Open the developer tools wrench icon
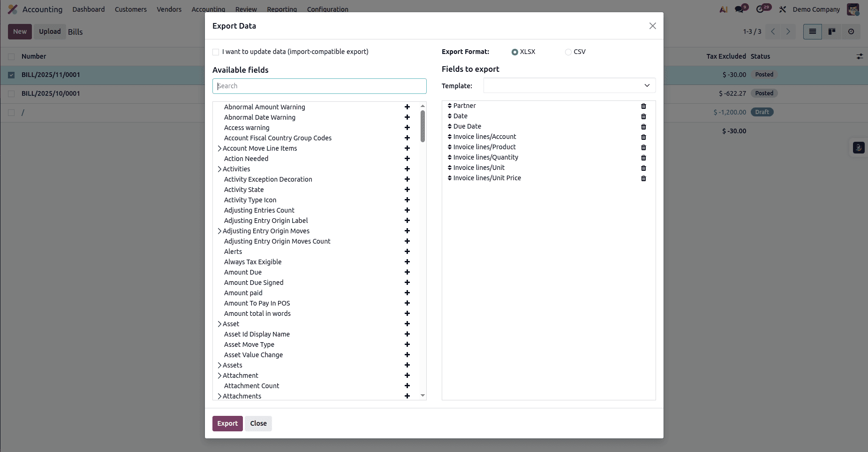Screen dimensions: 868x452 click(x=782, y=9)
